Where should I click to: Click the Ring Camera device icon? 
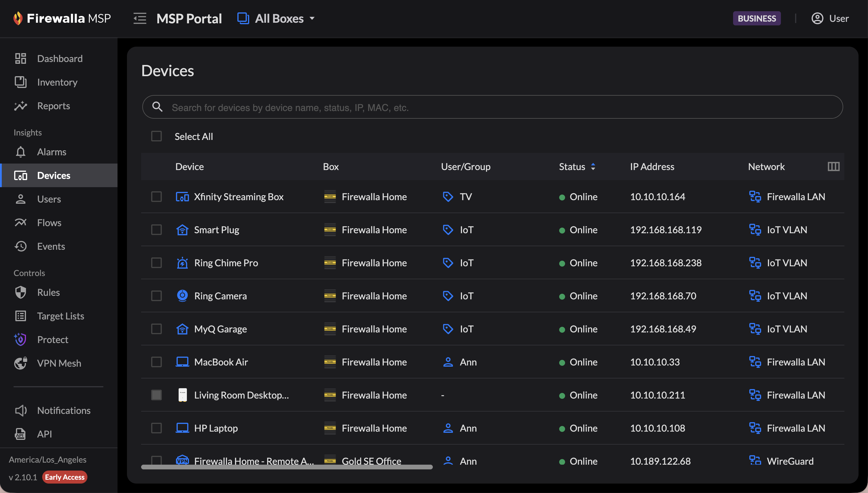pos(182,296)
